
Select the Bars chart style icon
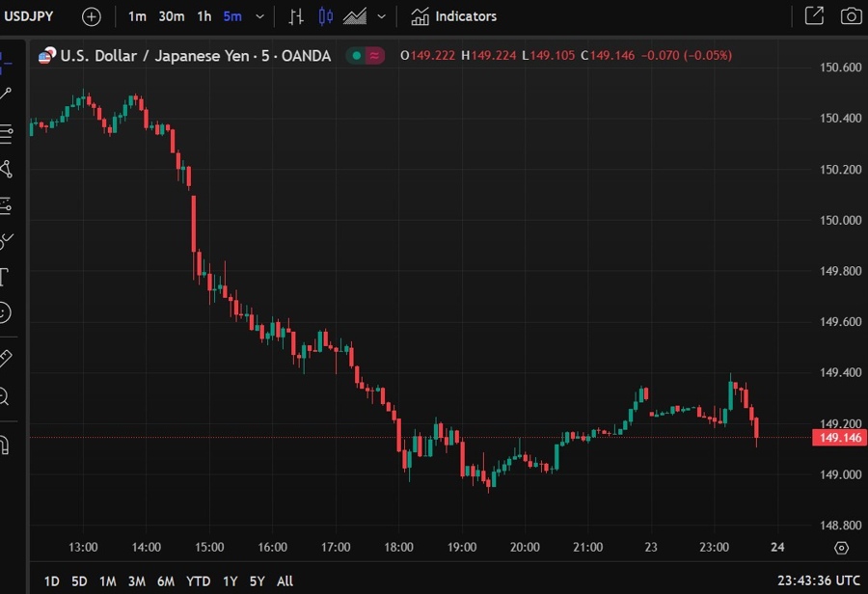pos(296,16)
